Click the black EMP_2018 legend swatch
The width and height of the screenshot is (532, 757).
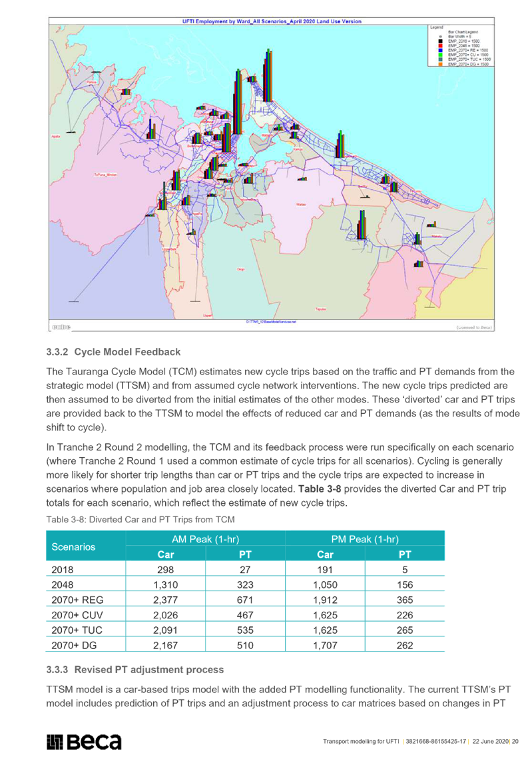[x=440, y=41]
